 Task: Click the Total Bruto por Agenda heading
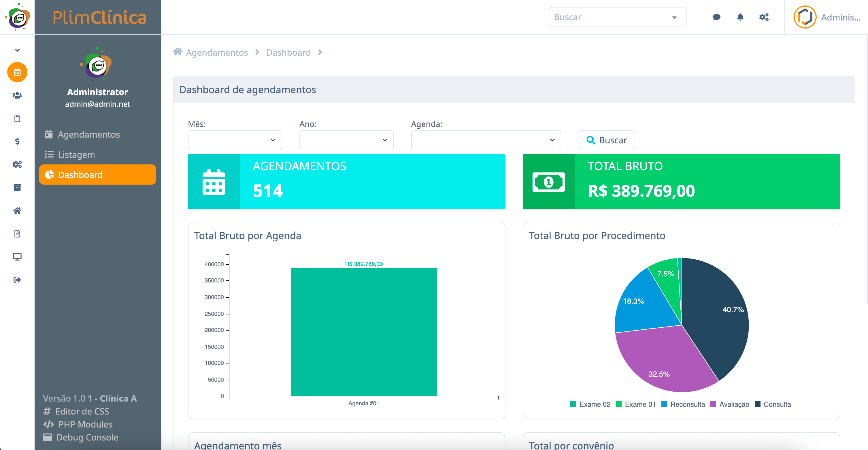click(x=247, y=235)
